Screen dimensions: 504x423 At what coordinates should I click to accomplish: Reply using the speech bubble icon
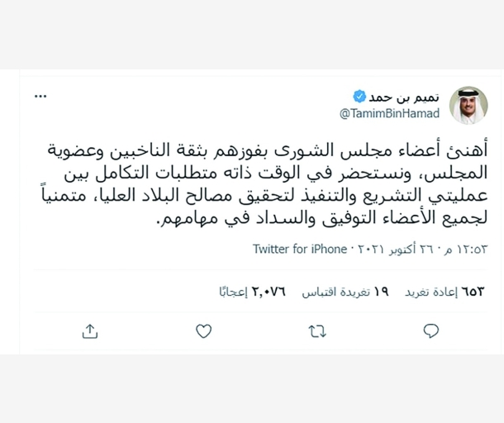[x=430, y=331]
